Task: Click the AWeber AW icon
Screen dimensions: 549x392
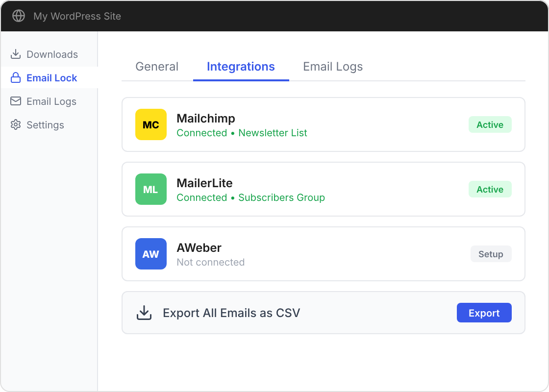Action: coord(150,254)
